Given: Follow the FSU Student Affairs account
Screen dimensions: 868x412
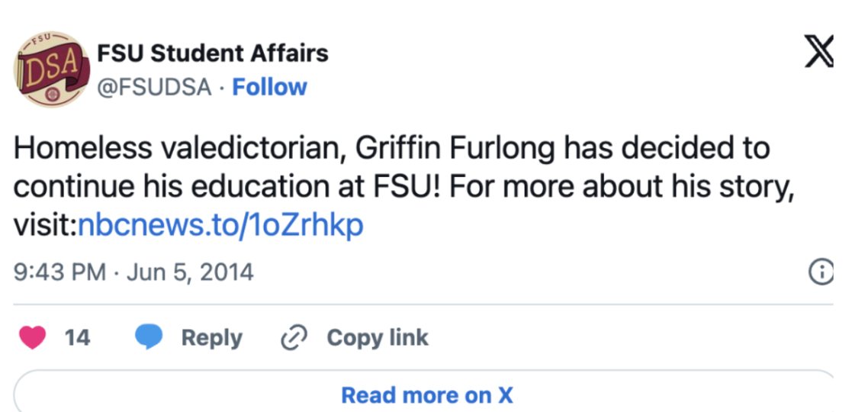Looking at the screenshot, I should click(x=269, y=87).
